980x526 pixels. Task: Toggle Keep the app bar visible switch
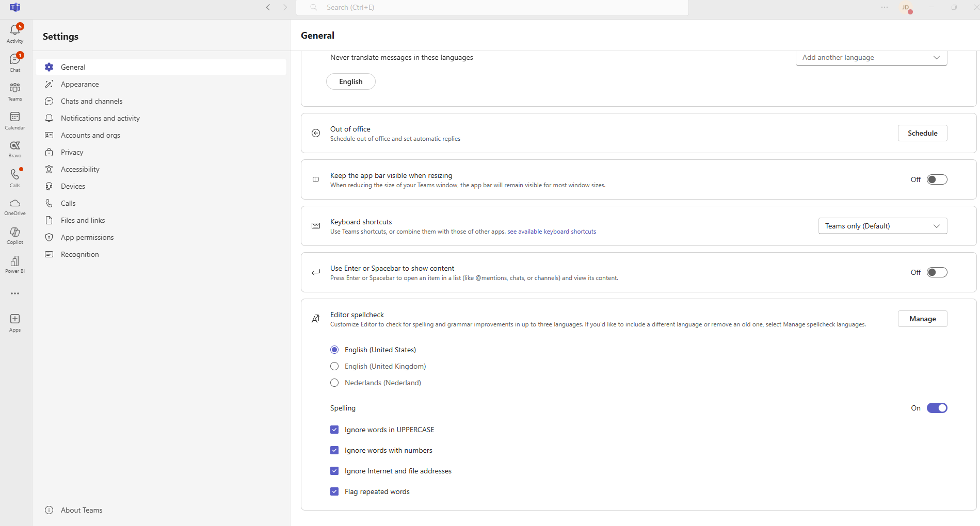point(937,179)
